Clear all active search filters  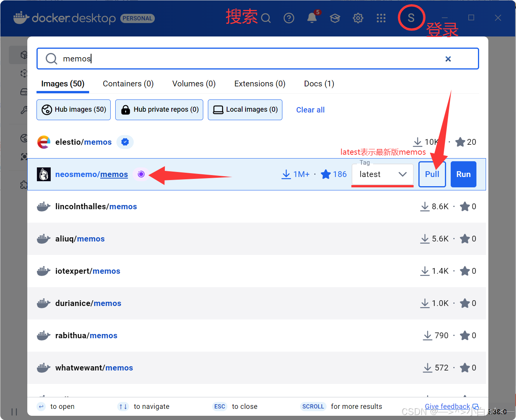[x=310, y=110]
